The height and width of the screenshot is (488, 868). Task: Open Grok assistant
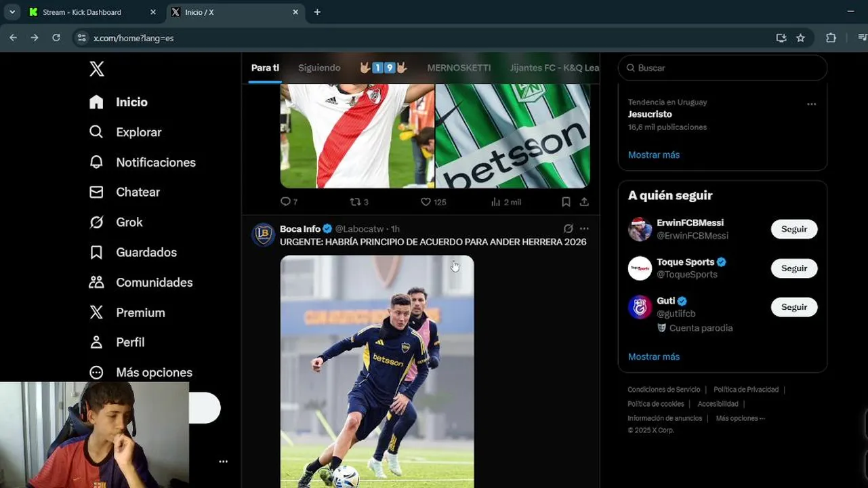click(x=116, y=222)
